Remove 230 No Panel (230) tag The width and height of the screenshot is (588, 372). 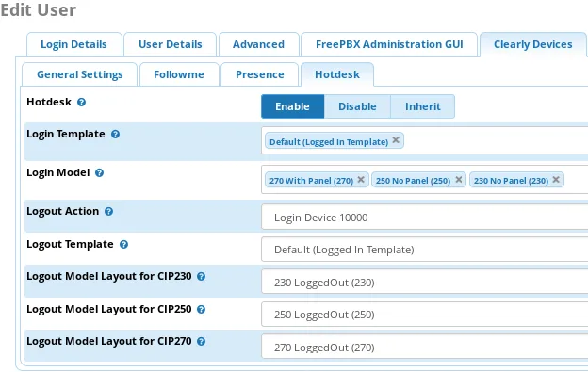click(556, 180)
